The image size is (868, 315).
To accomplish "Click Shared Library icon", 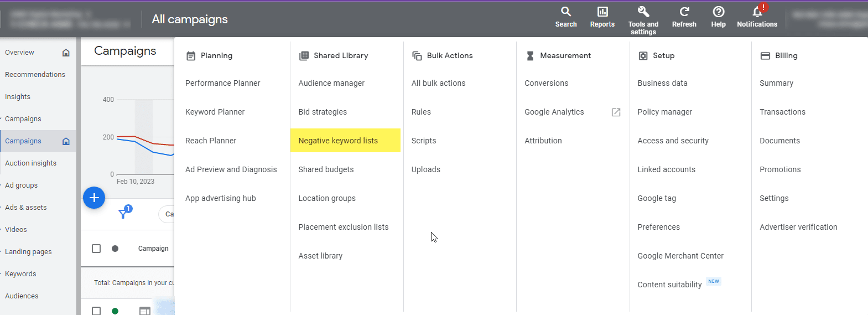I will pos(304,56).
